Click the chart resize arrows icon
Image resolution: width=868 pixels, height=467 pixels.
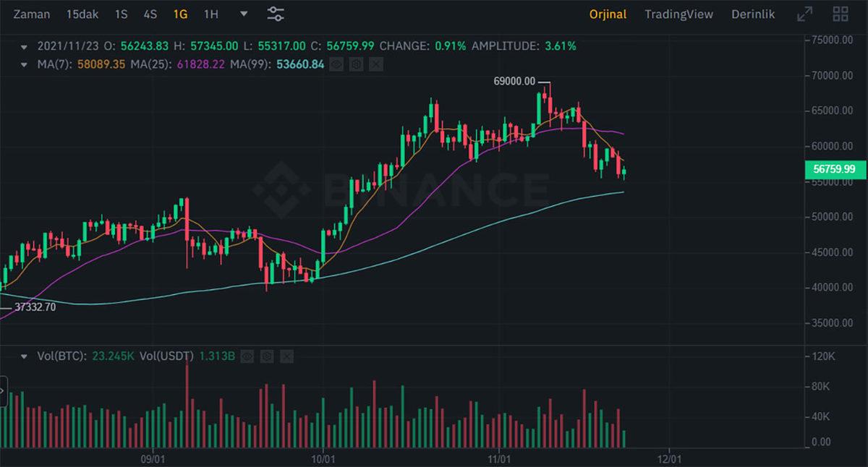click(x=805, y=13)
